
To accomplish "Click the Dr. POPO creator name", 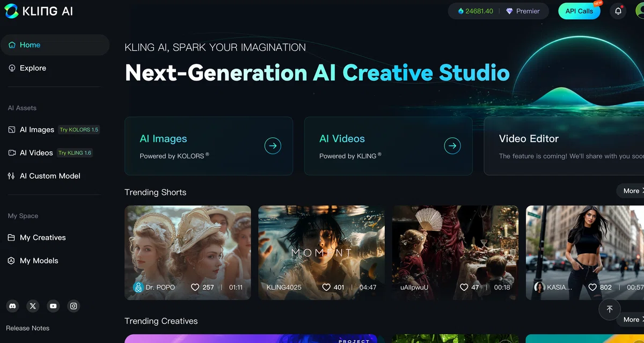I will pos(160,287).
